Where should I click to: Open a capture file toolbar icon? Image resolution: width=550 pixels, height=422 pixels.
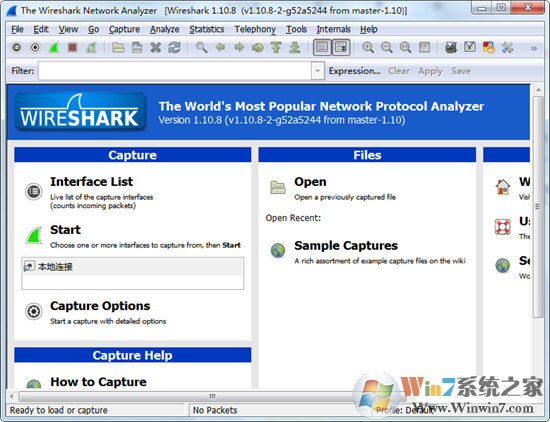click(x=118, y=47)
